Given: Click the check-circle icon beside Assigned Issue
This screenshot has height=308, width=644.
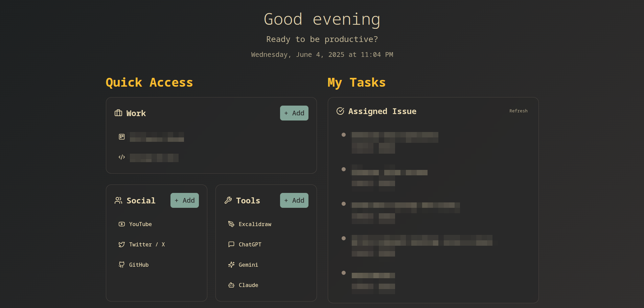Looking at the screenshot, I should [x=340, y=111].
